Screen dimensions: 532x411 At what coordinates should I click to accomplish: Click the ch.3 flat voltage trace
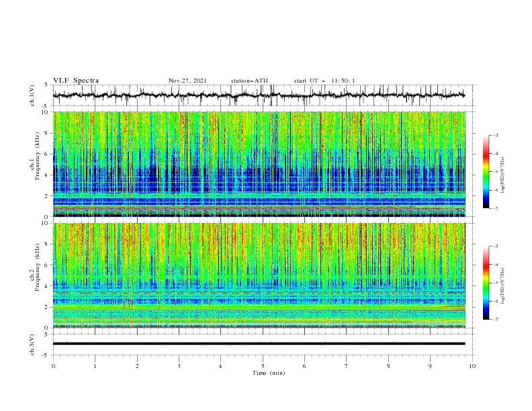[259, 344]
